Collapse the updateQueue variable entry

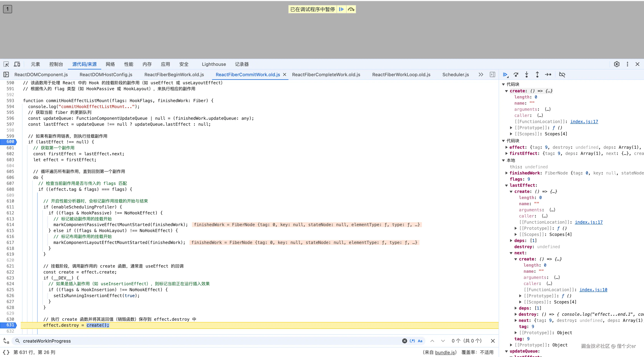(506, 351)
